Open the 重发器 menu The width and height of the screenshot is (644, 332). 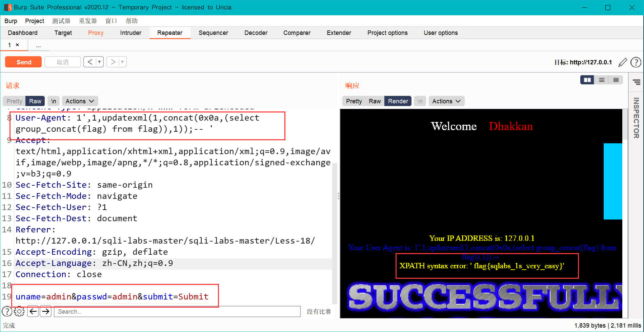click(88, 21)
